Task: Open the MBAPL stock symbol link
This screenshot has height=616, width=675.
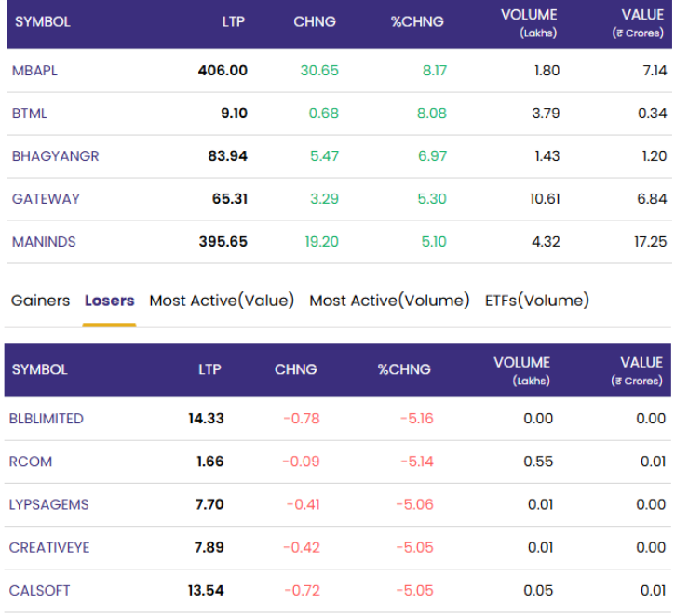Action: [x=34, y=71]
